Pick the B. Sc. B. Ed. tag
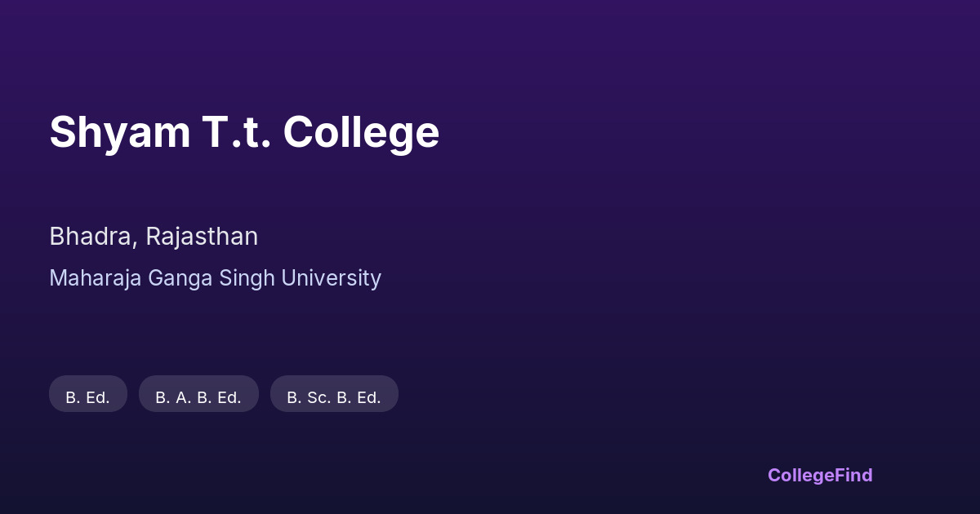The image size is (980, 514). click(x=334, y=397)
